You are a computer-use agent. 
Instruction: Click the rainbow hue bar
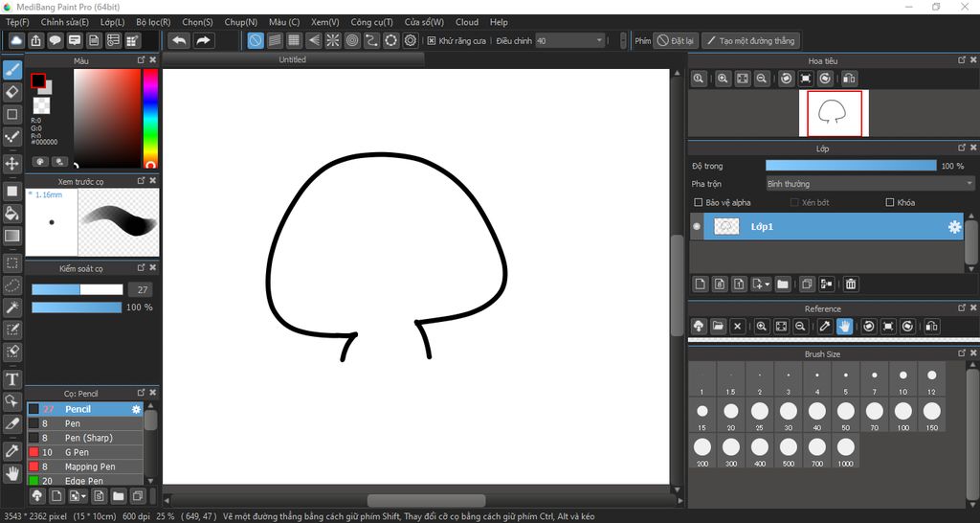(x=150, y=118)
